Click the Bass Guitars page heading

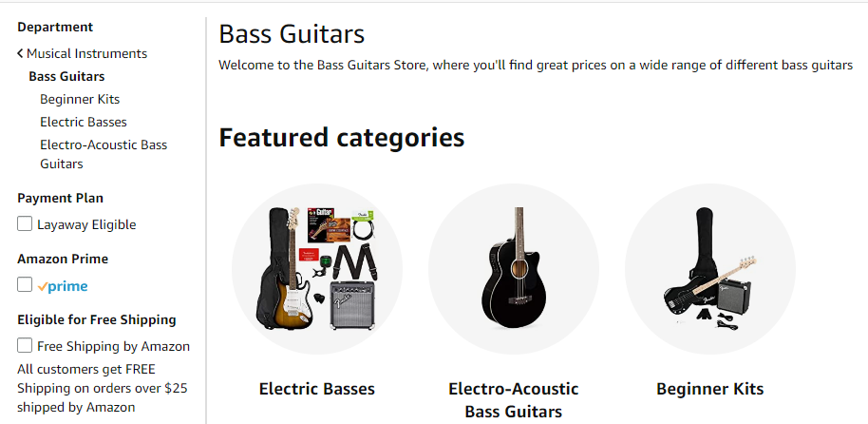pos(292,34)
